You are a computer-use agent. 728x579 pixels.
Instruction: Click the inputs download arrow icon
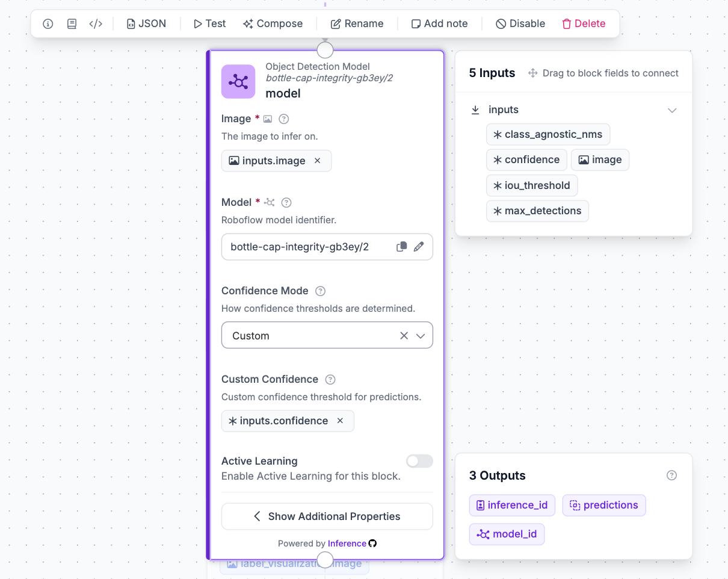pyautogui.click(x=475, y=110)
